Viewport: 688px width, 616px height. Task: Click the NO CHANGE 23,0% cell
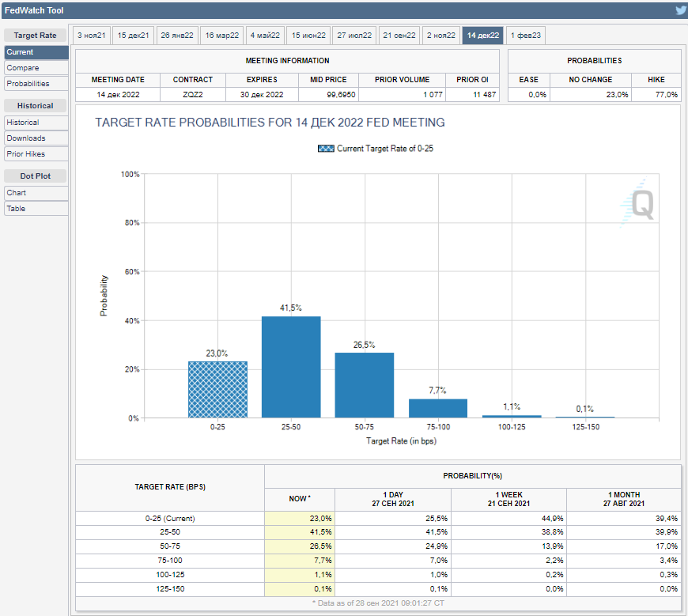click(591, 95)
